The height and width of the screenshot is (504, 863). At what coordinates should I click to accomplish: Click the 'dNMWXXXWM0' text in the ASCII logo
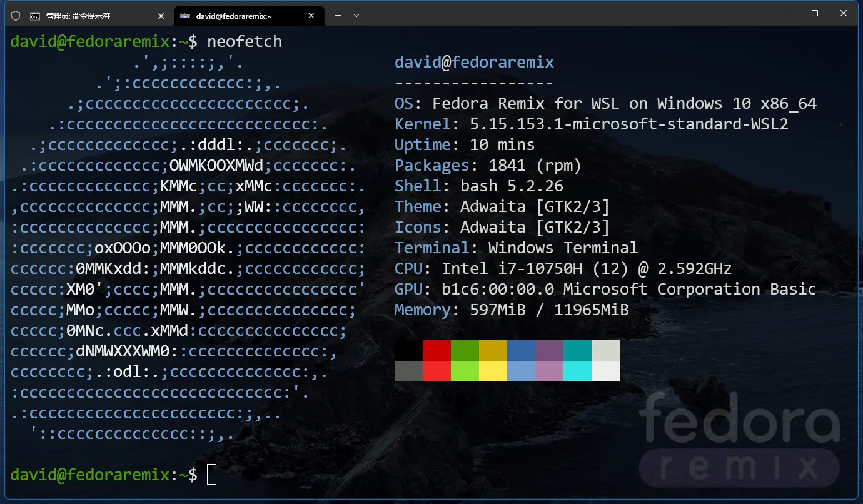point(123,351)
